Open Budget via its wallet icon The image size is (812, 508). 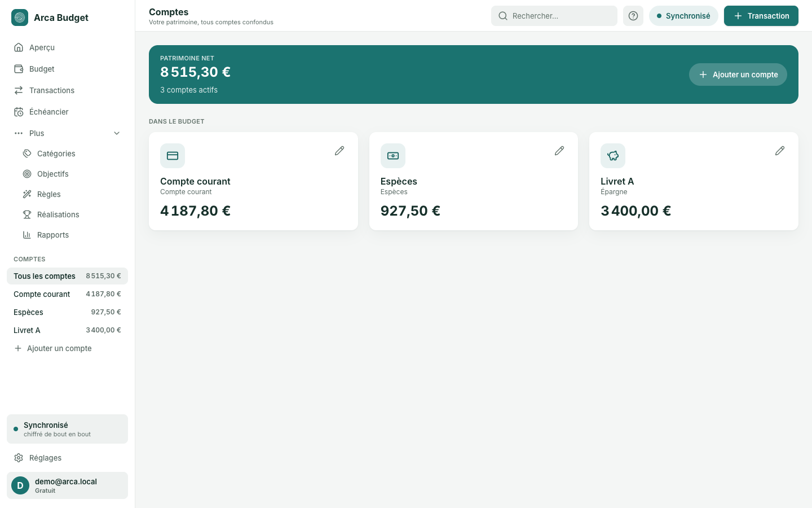(x=19, y=69)
